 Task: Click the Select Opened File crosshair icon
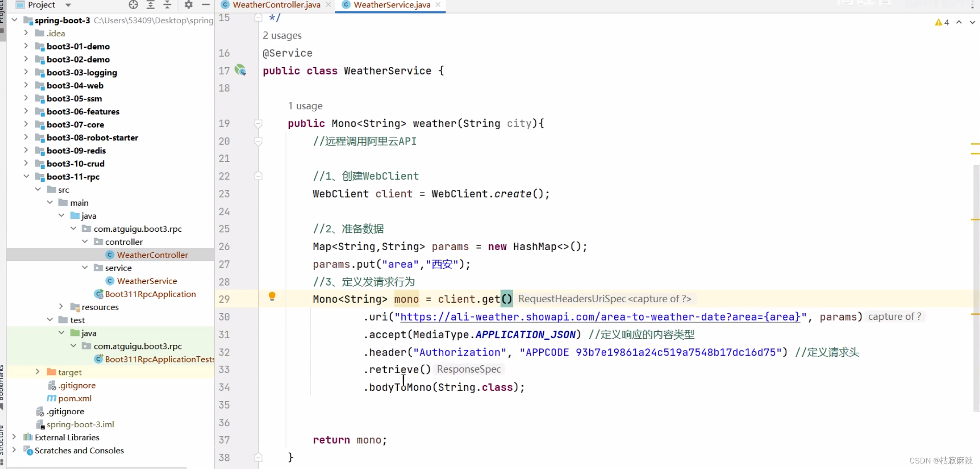pos(133,5)
